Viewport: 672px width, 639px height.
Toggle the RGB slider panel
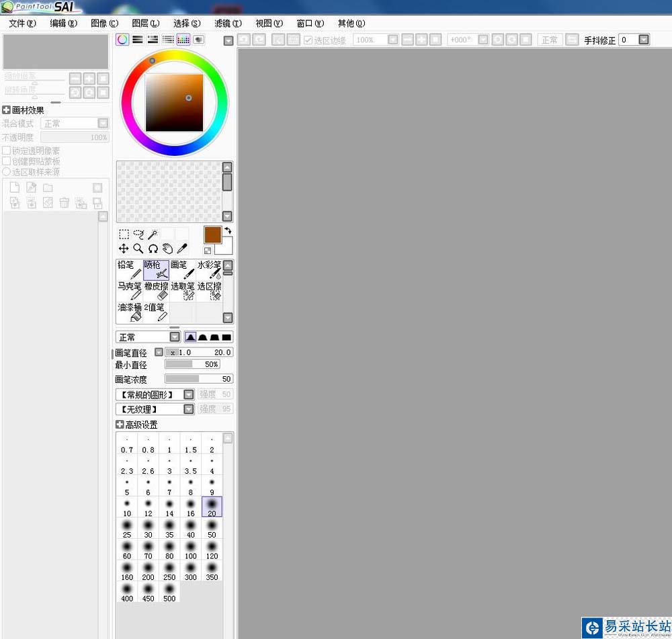coord(138,40)
